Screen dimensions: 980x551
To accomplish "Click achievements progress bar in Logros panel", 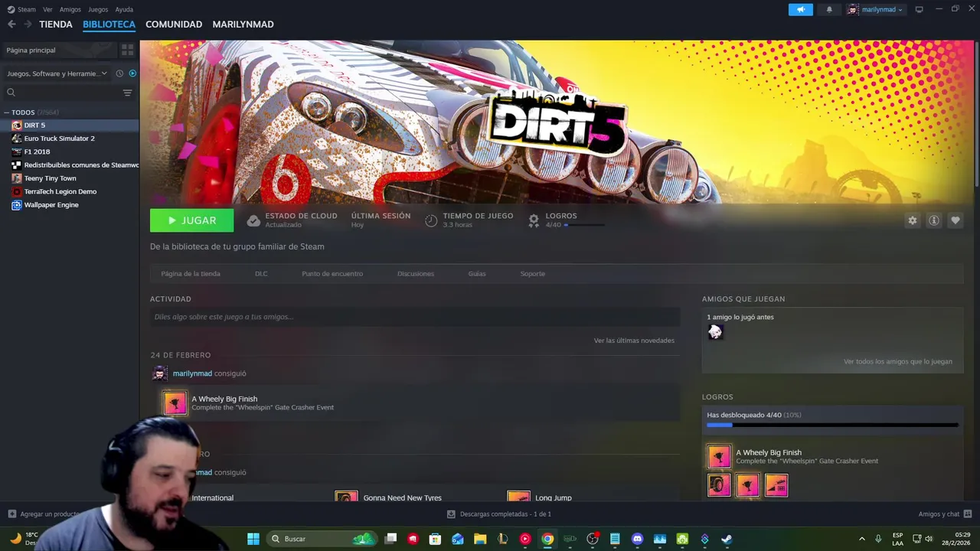I will tap(832, 425).
